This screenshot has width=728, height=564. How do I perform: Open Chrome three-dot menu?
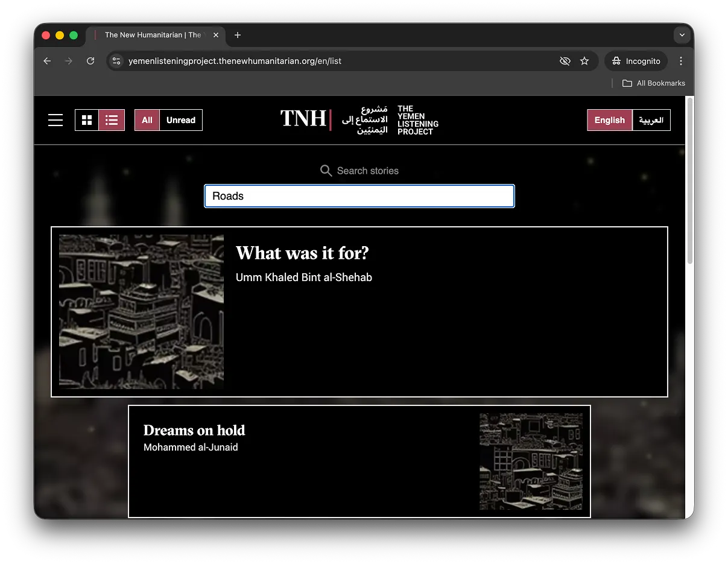(x=681, y=61)
